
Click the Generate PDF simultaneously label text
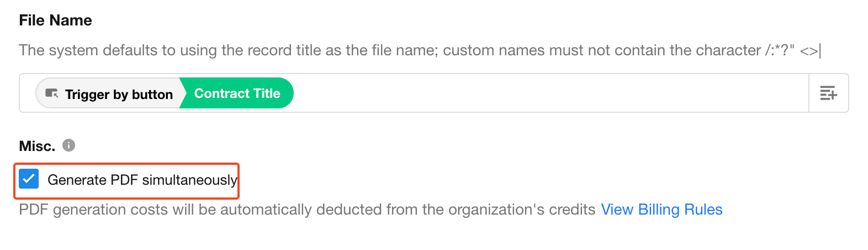pos(142,180)
